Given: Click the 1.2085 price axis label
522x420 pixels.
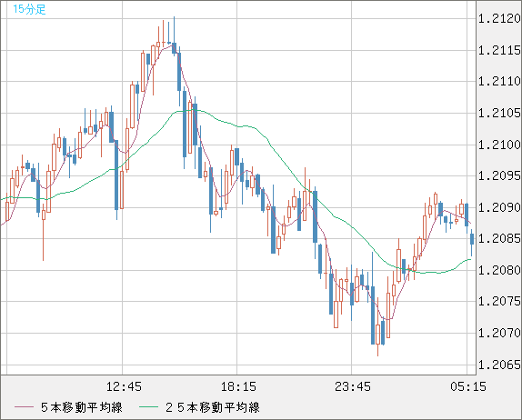Looking at the screenshot, I should [x=499, y=238].
